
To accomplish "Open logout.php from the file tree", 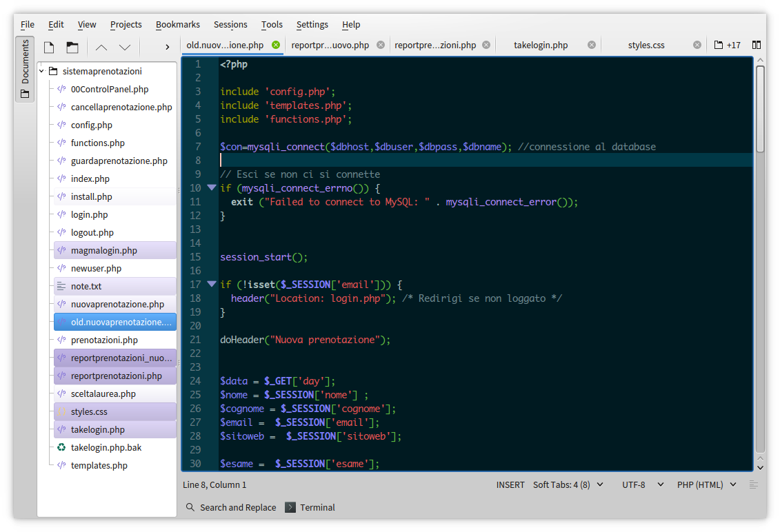I will pyautogui.click(x=115, y=232).
